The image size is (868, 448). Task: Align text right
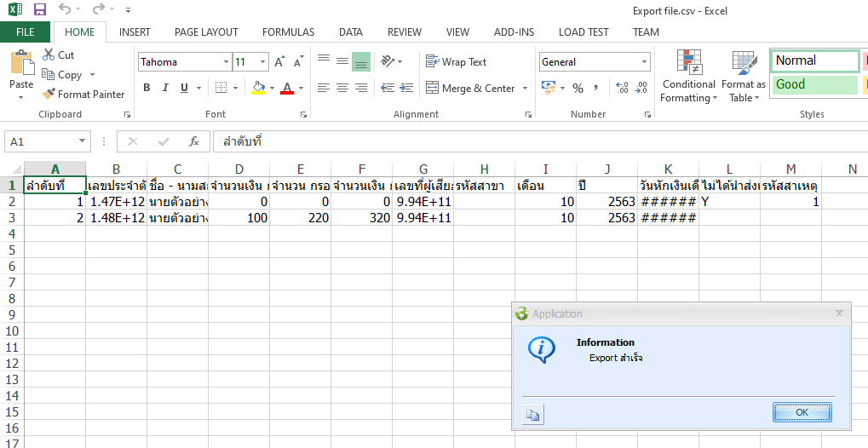[x=361, y=88]
